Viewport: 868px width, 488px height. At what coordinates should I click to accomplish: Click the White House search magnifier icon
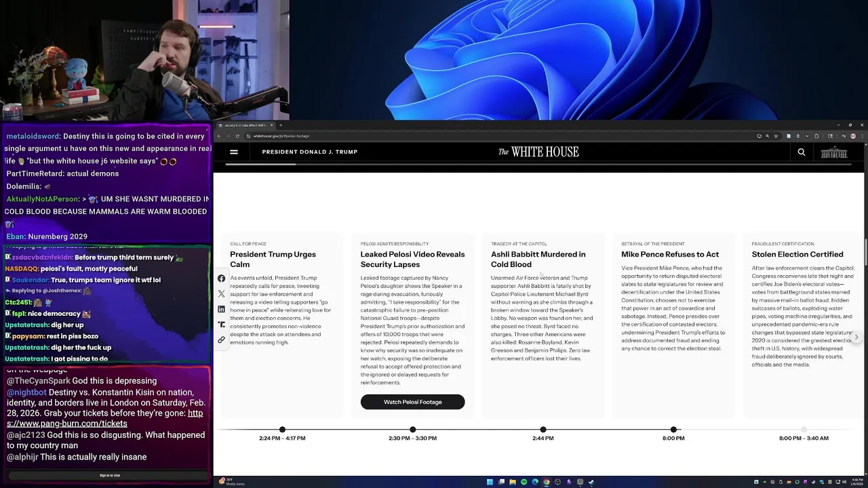point(802,152)
